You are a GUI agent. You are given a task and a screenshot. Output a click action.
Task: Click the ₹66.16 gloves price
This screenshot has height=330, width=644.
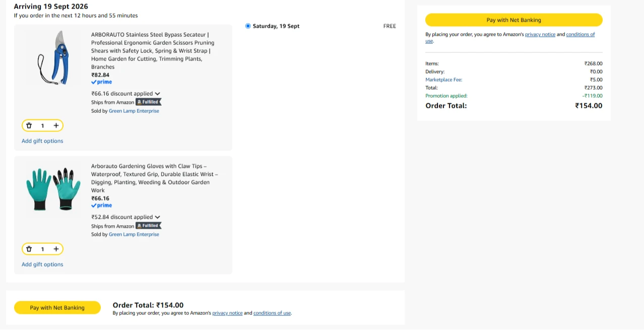click(x=100, y=199)
